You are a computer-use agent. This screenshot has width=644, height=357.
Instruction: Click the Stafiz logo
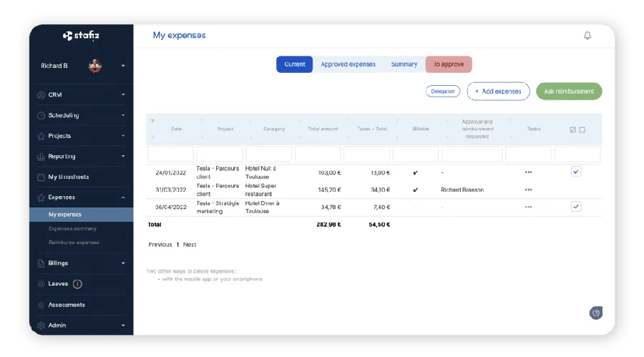(81, 35)
